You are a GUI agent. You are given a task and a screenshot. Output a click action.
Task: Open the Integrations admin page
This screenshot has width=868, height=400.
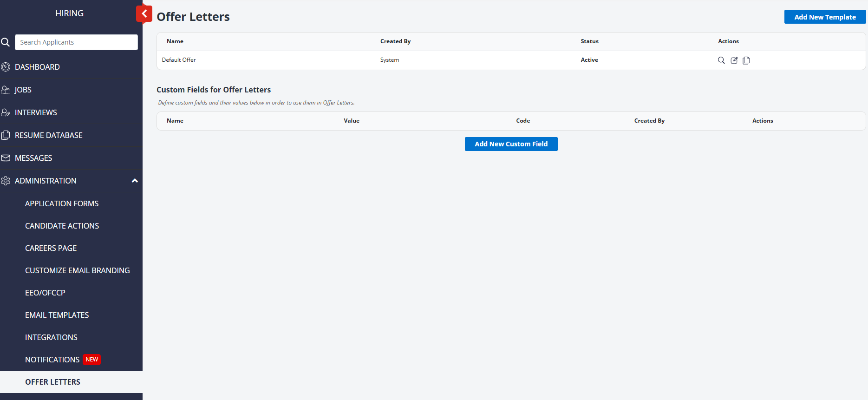[51, 337]
